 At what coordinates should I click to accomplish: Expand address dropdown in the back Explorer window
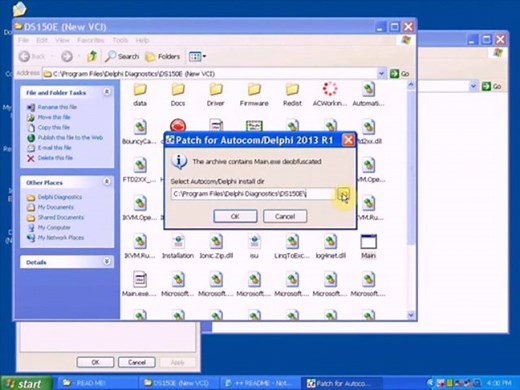click(473, 86)
